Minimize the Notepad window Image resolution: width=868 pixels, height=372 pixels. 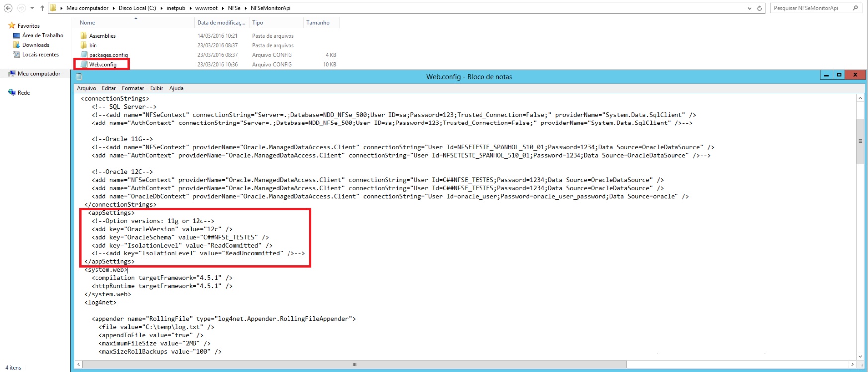pos(826,75)
